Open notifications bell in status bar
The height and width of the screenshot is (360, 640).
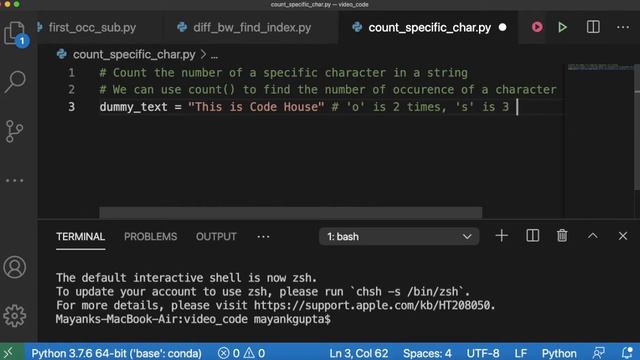pyautogui.click(x=627, y=353)
